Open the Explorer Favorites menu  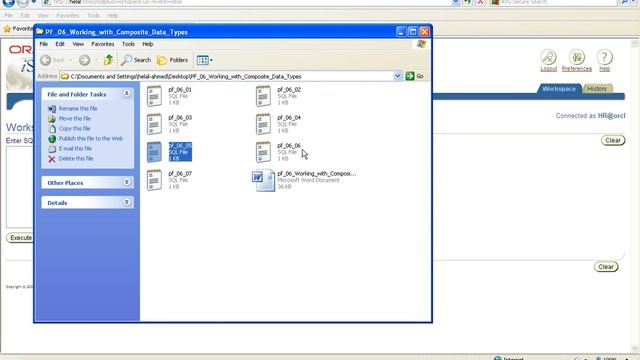(x=102, y=44)
